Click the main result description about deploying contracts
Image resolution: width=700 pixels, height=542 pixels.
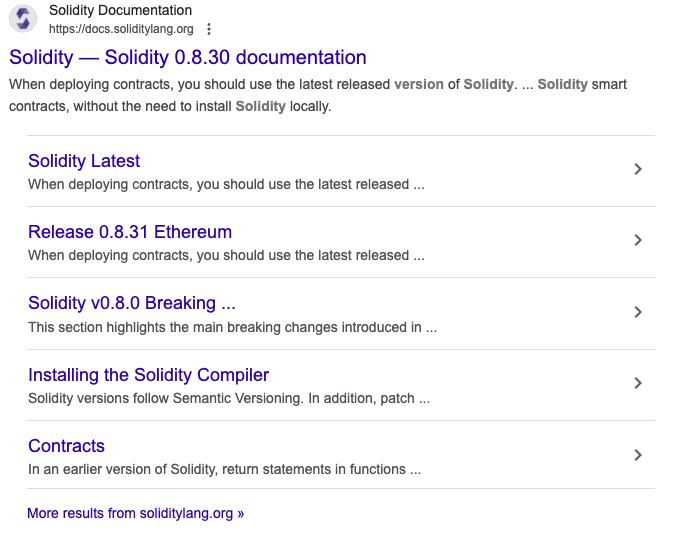tap(318, 95)
